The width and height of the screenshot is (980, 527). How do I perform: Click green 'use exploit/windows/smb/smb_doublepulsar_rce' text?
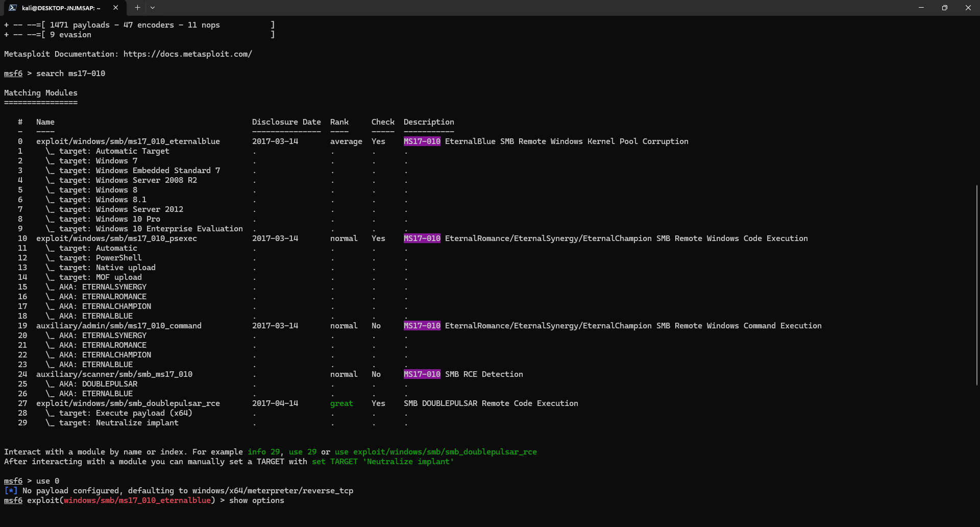click(x=436, y=452)
